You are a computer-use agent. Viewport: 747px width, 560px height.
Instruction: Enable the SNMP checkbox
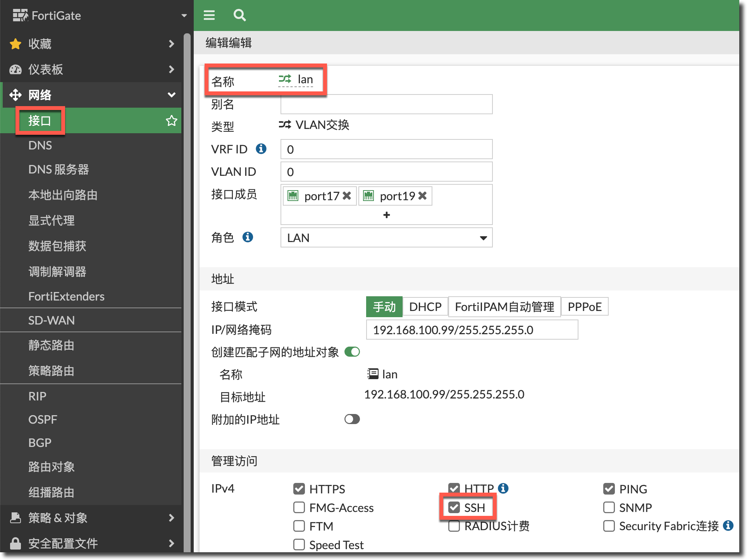[x=609, y=507]
